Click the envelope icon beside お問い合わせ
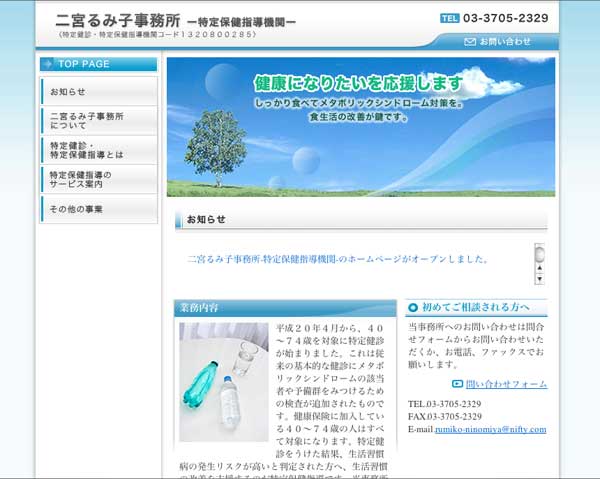 click(x=469, y=42)
